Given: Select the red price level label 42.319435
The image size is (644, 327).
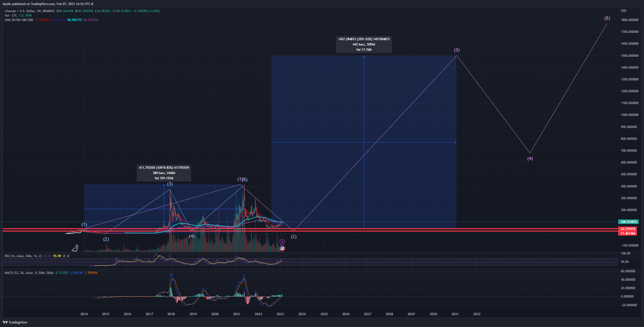Looking at the screenshot, I should (x=628, y=229).
